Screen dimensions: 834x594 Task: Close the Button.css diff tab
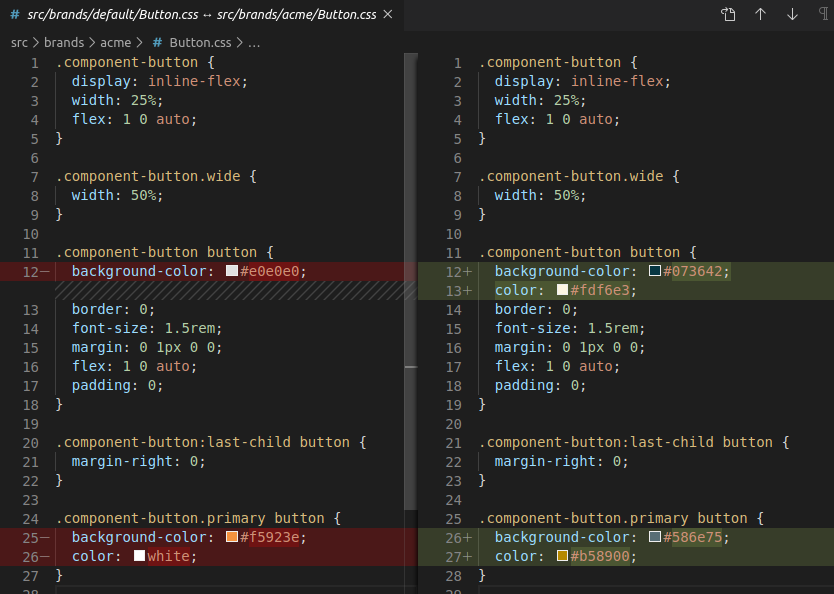(386, 15)
